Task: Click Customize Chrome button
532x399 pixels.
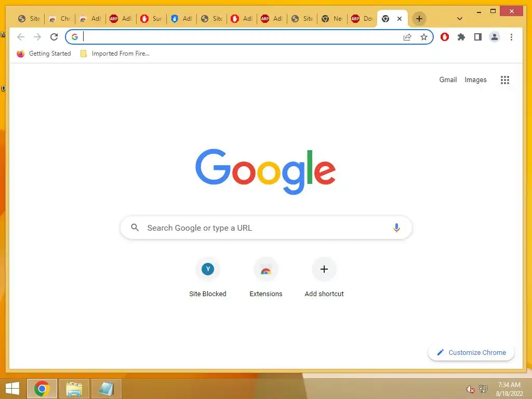Action: point(471,353)
